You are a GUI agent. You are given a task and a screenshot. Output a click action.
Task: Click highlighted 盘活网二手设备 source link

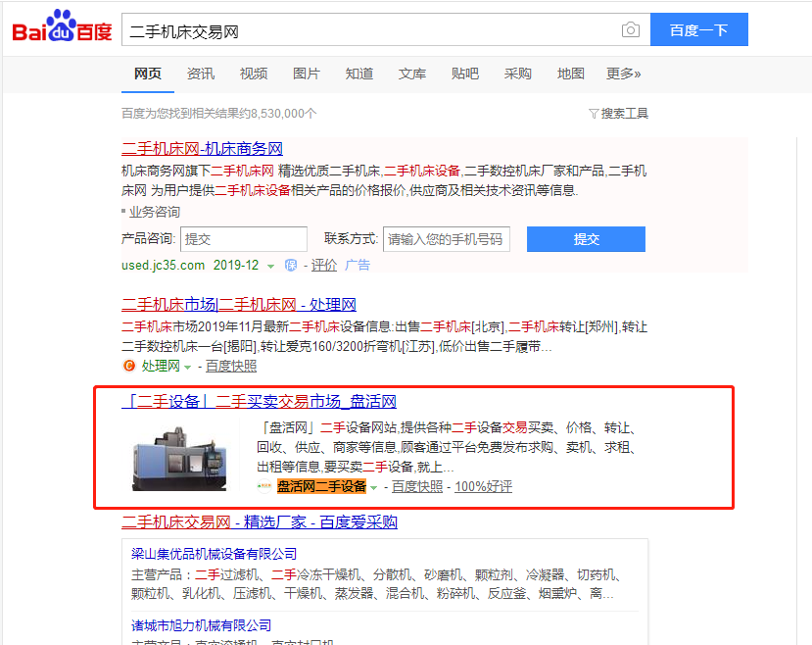coord(321,486)
